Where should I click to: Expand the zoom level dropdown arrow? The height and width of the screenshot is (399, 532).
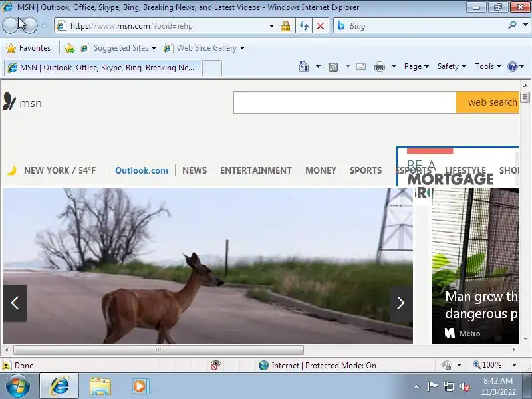[514, 365]
